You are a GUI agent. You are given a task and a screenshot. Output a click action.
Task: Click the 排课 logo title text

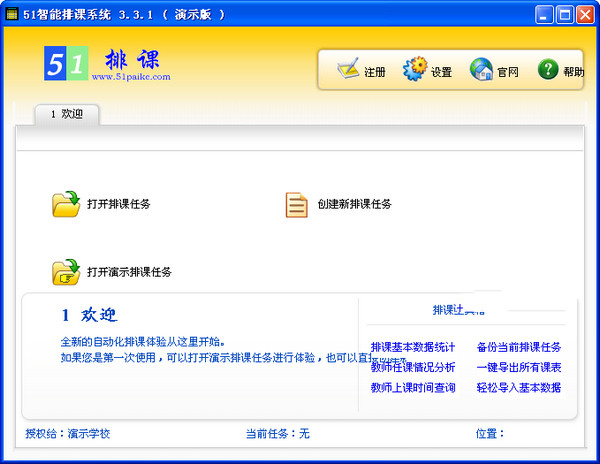(x=132, y=60)
